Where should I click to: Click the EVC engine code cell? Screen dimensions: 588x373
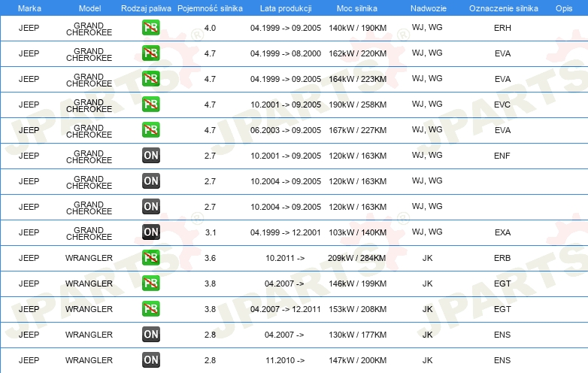(x=502, y=105)
